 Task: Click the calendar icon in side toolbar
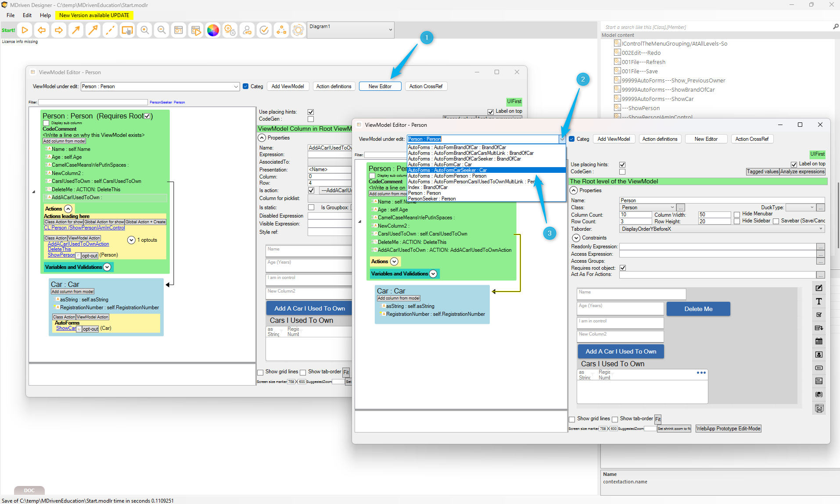point(818,341)
